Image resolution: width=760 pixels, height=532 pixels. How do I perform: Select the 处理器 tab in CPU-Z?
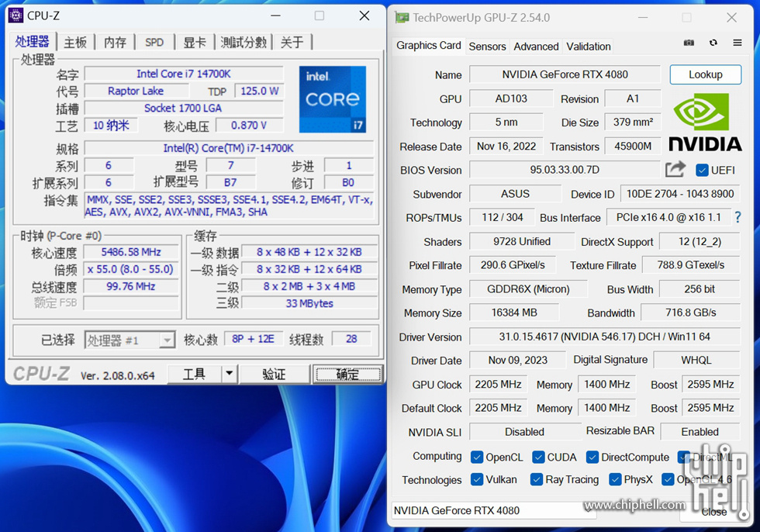(32, 42)
